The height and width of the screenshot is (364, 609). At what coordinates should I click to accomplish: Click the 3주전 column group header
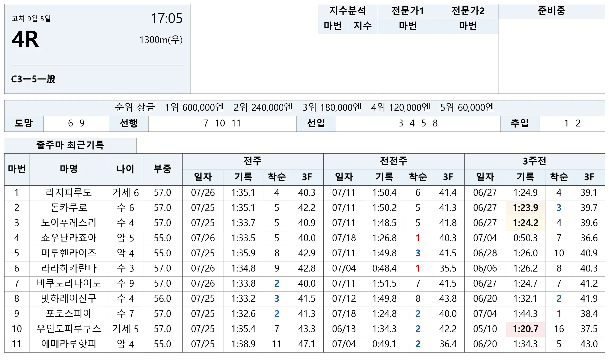point(535,161)
